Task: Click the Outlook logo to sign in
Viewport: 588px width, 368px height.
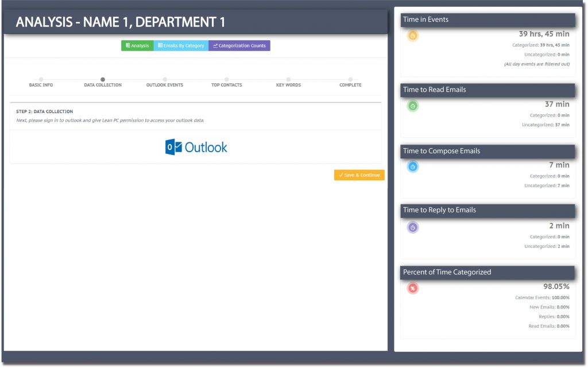Action: tap(196, 148)
